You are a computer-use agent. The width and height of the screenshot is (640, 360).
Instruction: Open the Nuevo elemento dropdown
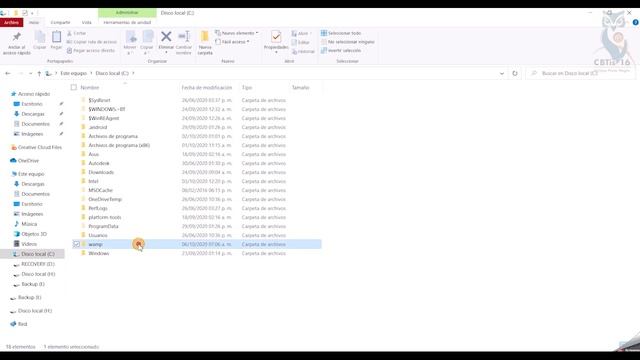click(x=236, y=33)
